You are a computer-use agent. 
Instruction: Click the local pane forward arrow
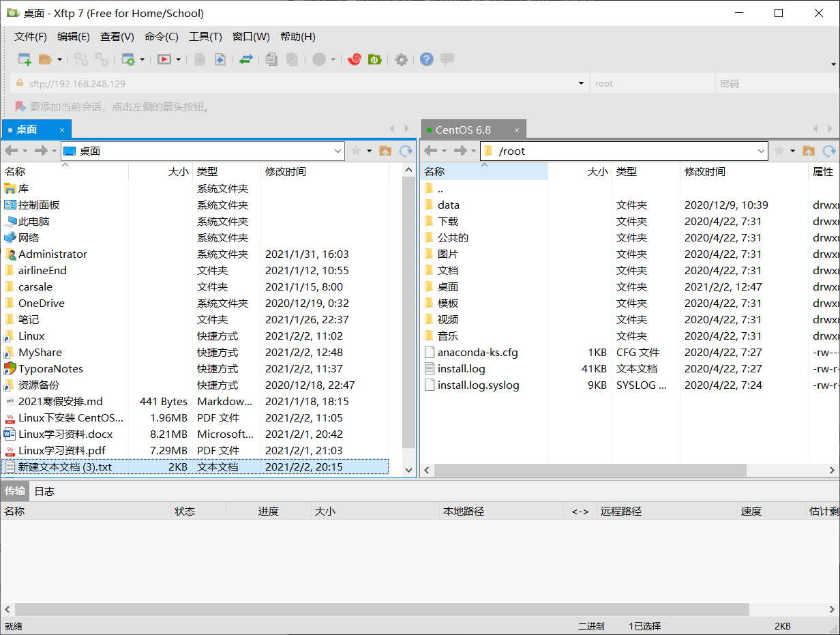point(41,151)
